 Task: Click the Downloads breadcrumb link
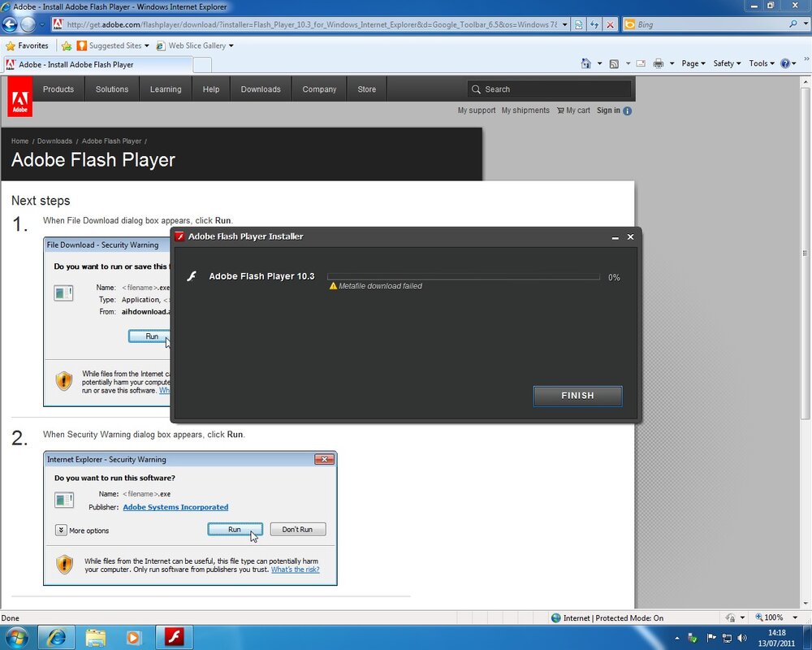tap(54, 141)
